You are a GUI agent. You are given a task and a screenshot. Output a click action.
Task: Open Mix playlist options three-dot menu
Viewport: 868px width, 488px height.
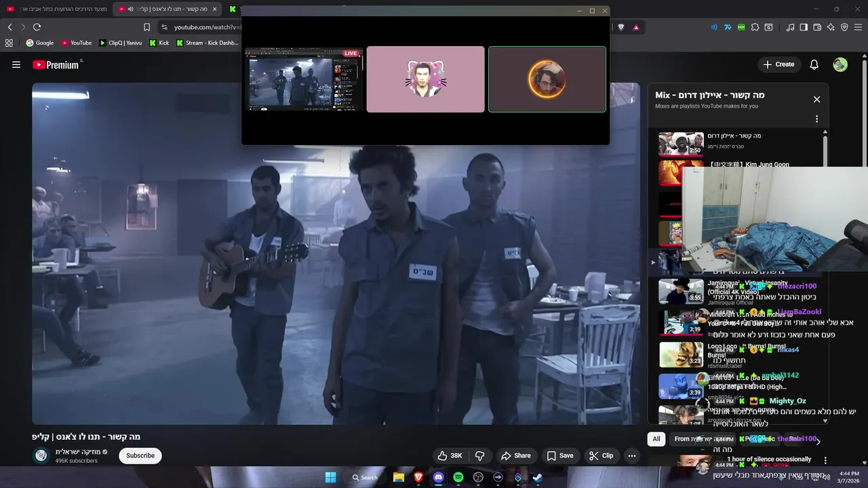(816, 119)
